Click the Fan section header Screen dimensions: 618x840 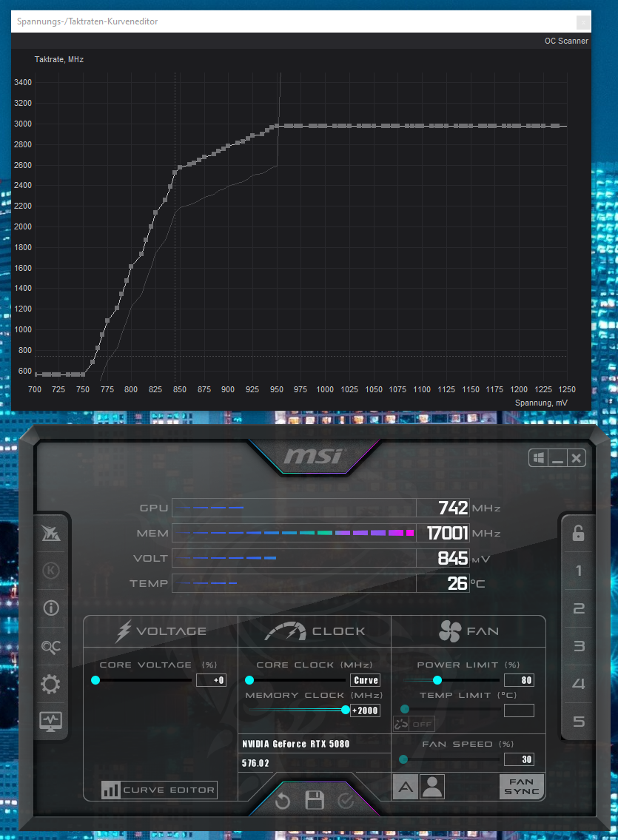tap(468, 631)
